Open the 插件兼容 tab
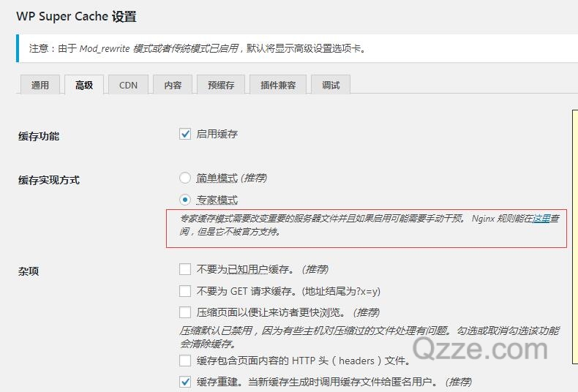Viewport: 578px width, 392px height. [278, 85]
